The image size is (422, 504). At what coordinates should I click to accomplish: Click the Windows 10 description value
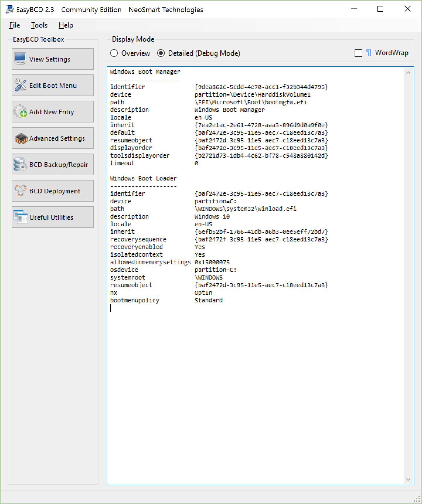point(212,217)
